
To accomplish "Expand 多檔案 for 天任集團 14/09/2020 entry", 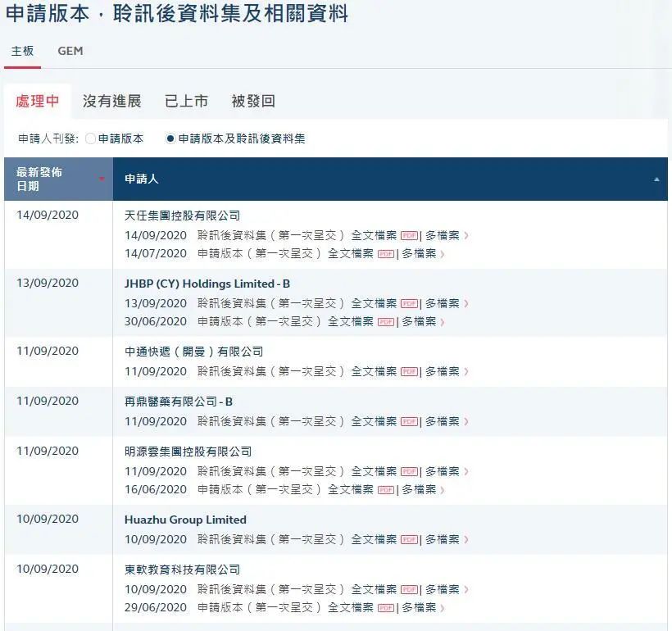I will [x=447, y=235].
